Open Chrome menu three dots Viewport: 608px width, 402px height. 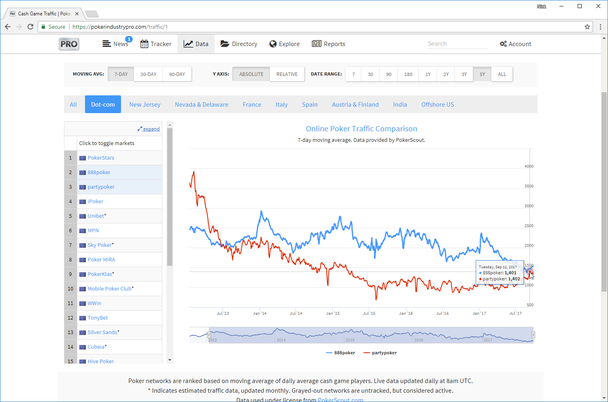point(601,27)
